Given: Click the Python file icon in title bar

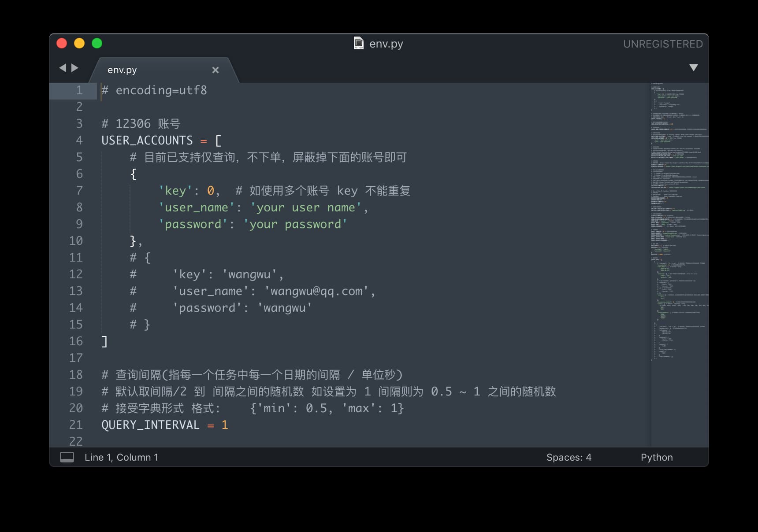Looking at the screenshot, I should pyautogui.click(x=359, y=43).
